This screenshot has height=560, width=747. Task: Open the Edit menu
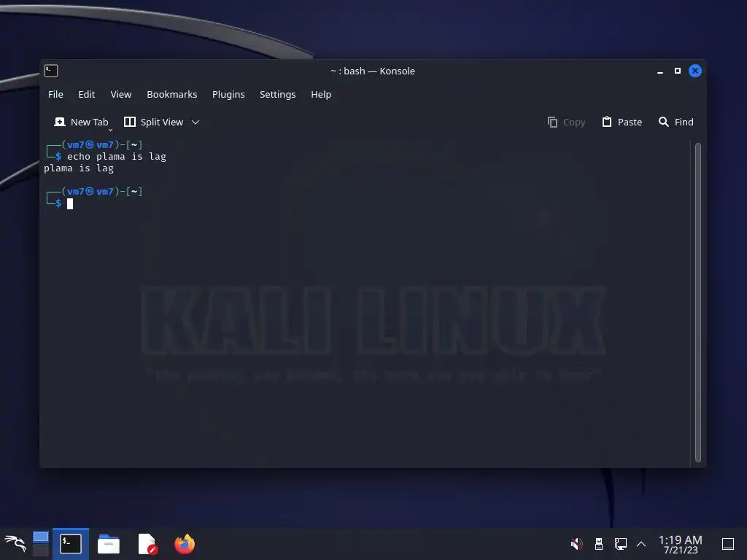tap(86, 94)
